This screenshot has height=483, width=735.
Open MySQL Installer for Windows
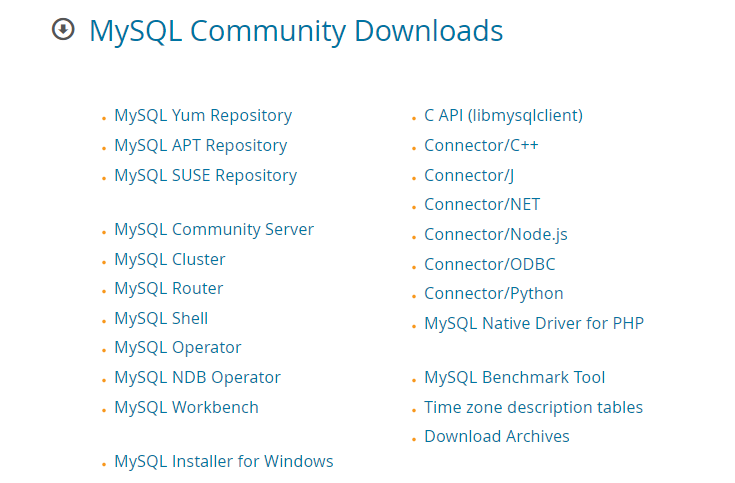coord(224,461)
